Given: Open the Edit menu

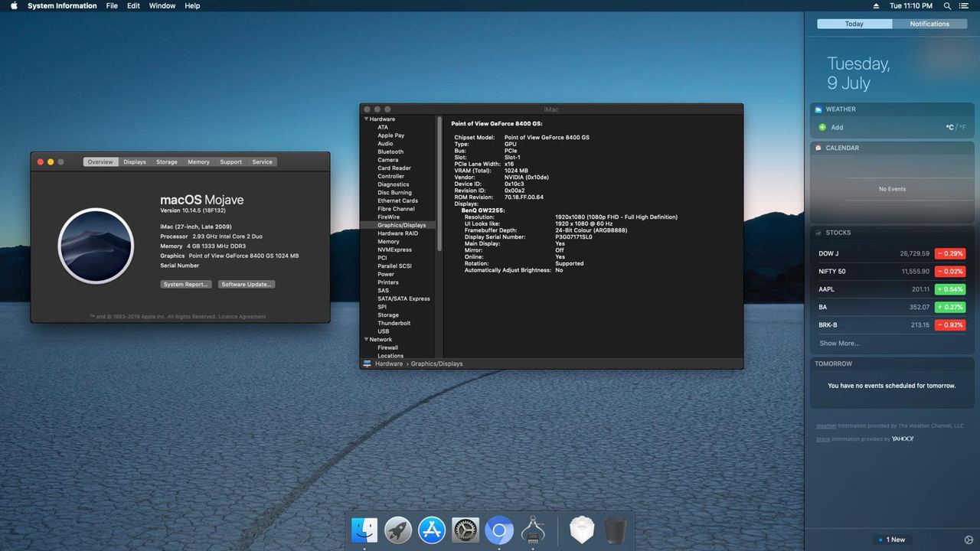Looking at the screenshot, I should click(133, 5).
